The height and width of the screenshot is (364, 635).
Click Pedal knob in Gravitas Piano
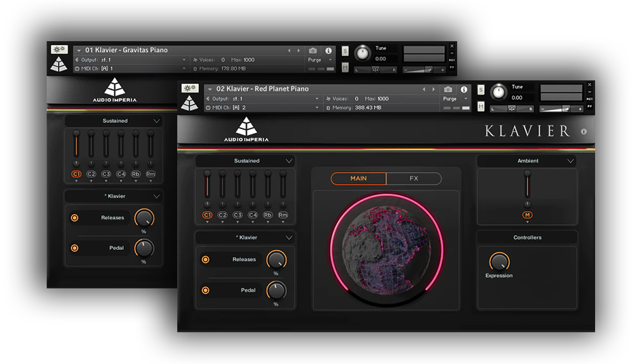144,249
